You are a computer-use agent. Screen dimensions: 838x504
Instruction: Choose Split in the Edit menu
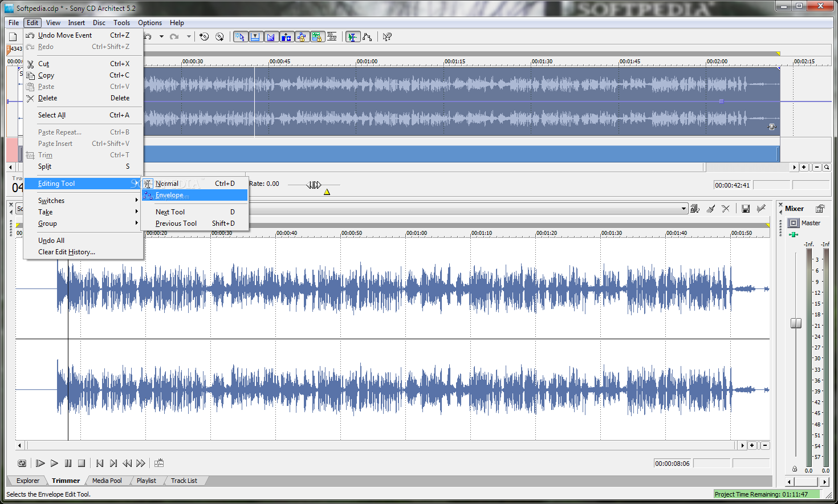pos(83,166)
